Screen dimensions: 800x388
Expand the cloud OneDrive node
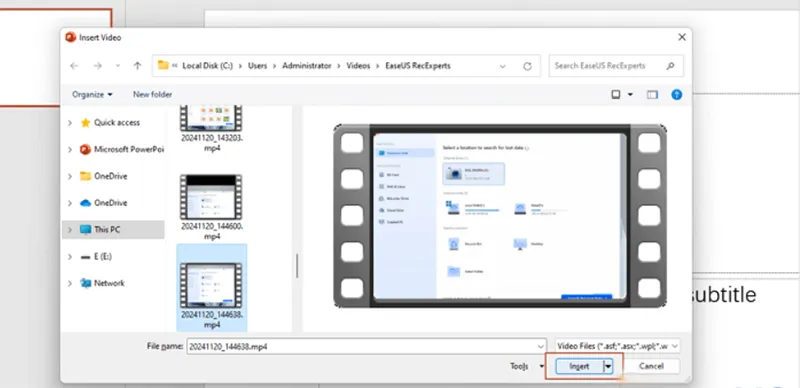tap(70, 203)
